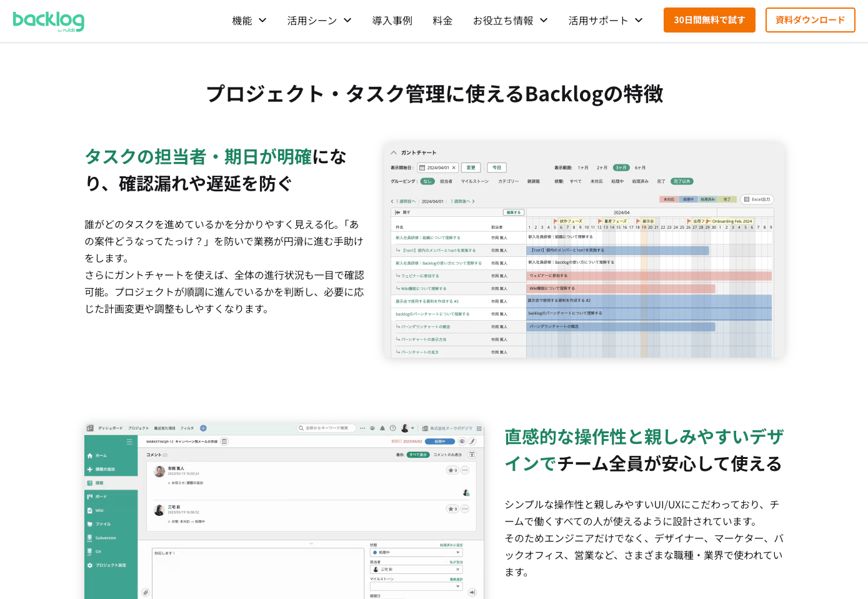868x599 pixels.
Task: Click the red ウェビナーに参加する Gantt bar
Action: tap(649, 276)
